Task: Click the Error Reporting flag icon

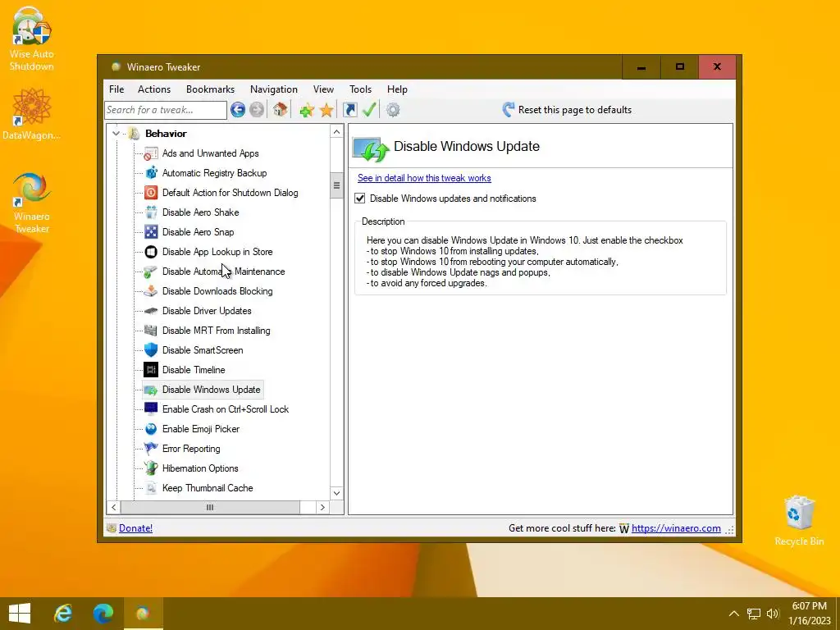Action: [x=151, y=449]
